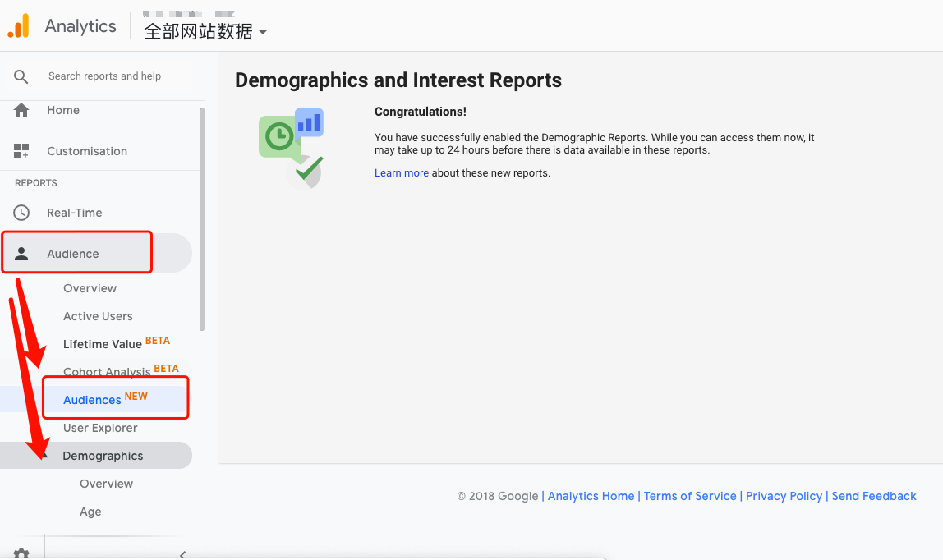Viewport: 943px width, 560px height.
Task: Open Overview directly under Audience
Action: click(x=90, y=288)
